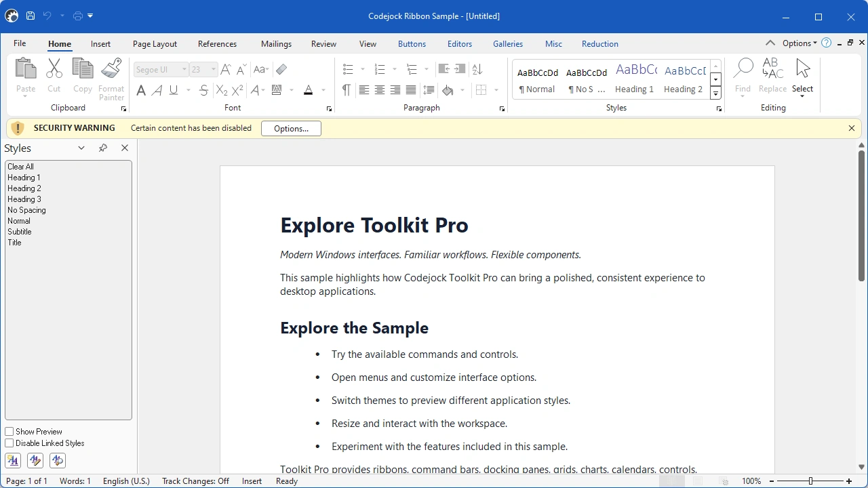
Task: Click the Format Painter brush icon
Action: coord(111,68)
